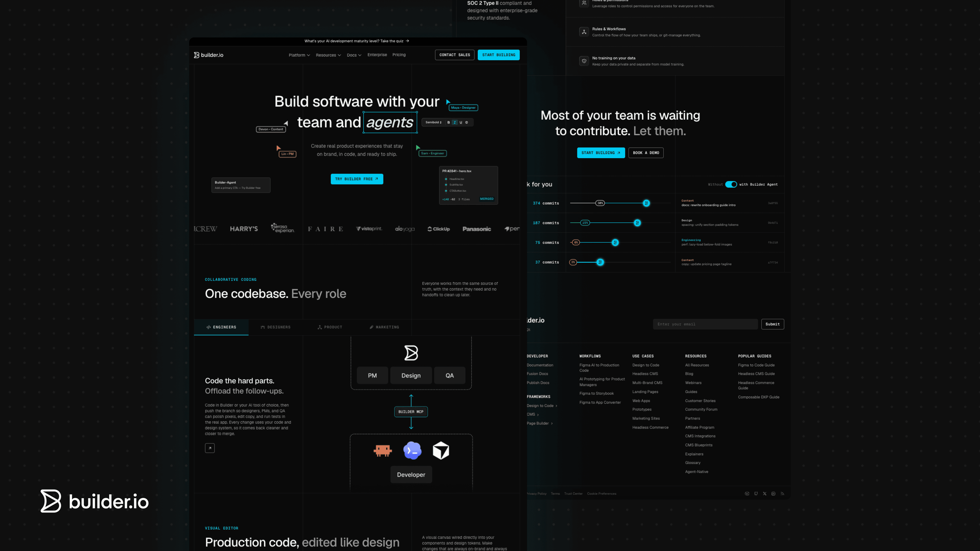Click the vistaprint logo in the brand strip
Image resolution: width=980 pixels, height=551 pixels.
click(x=369, y=229)
